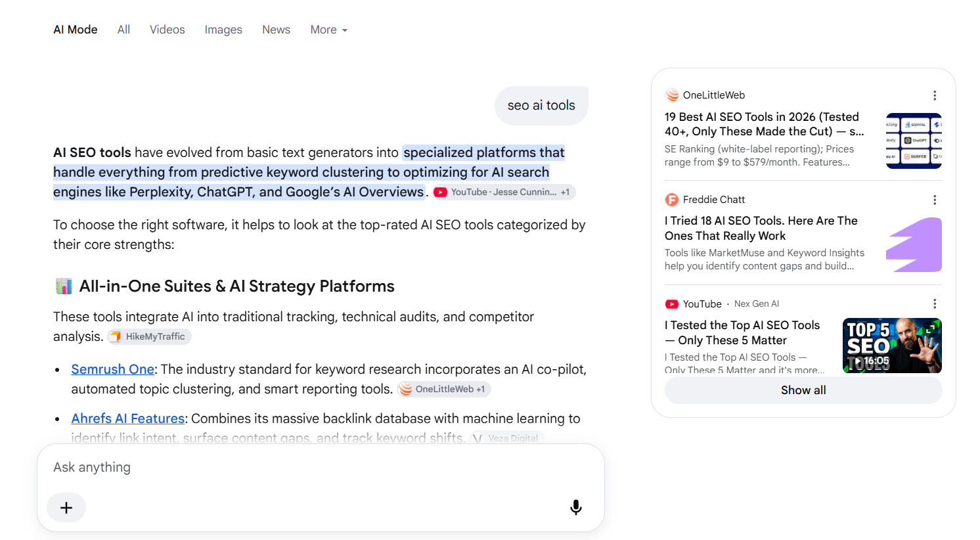Click the Veza Digital citation chip
980x540 pixels.
pos(506,438)
